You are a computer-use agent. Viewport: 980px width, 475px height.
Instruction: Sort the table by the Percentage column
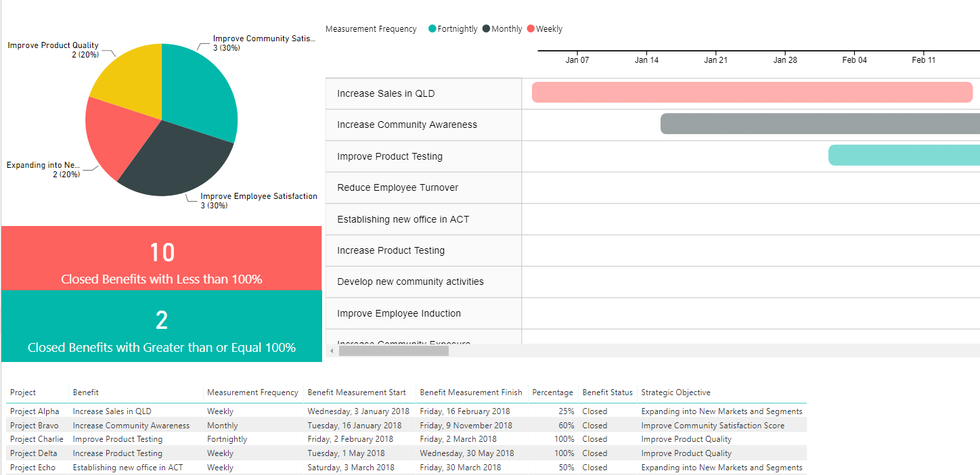pos(553,392)
